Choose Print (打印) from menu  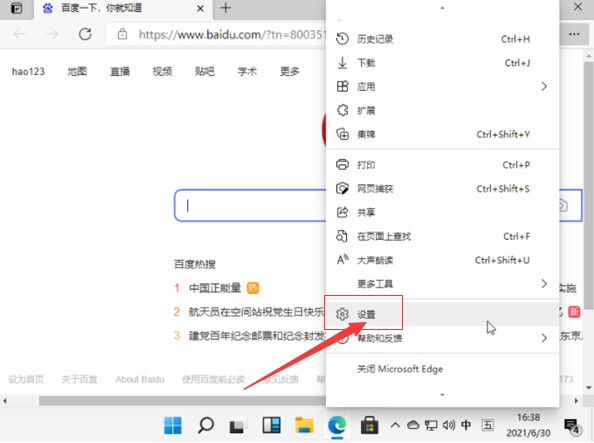442,165
